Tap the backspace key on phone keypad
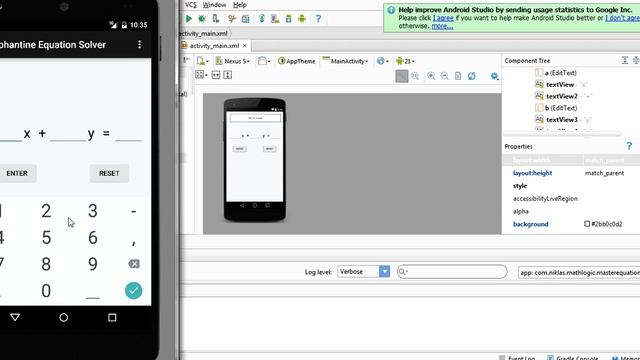 coord(133,264)
